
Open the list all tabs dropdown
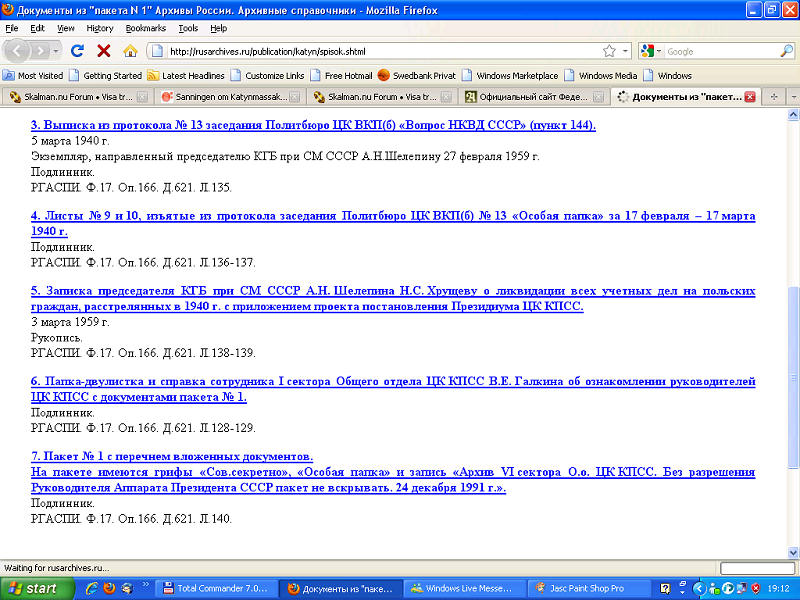(x=793, y=97)
